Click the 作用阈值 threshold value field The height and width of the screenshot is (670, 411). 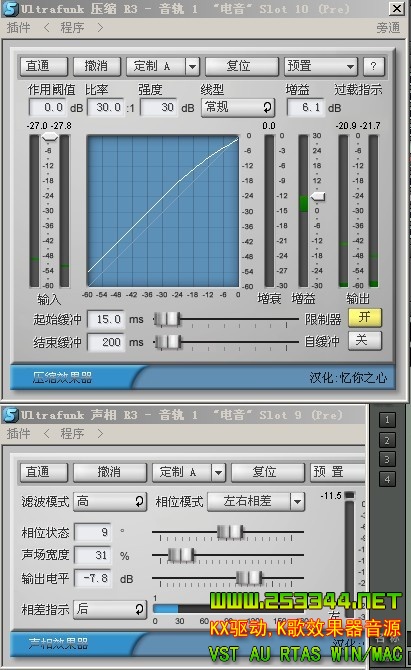(48, 107)
